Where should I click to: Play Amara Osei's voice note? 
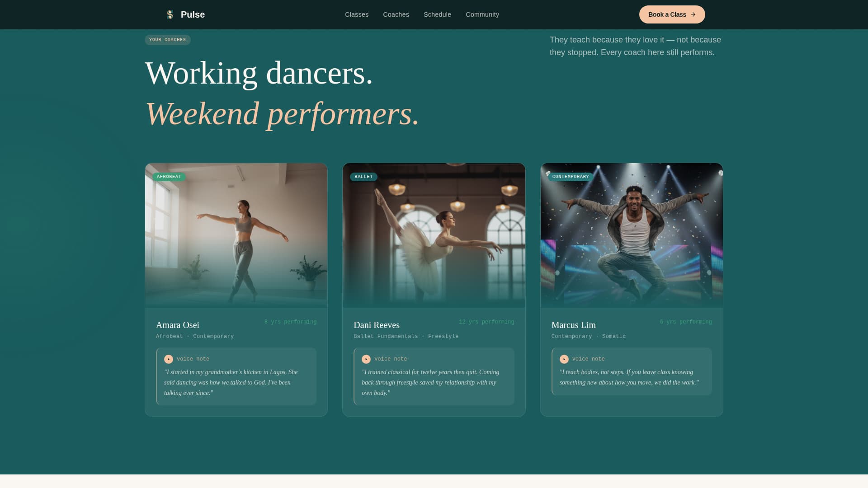pyautogui.click(x=169, y=359)
